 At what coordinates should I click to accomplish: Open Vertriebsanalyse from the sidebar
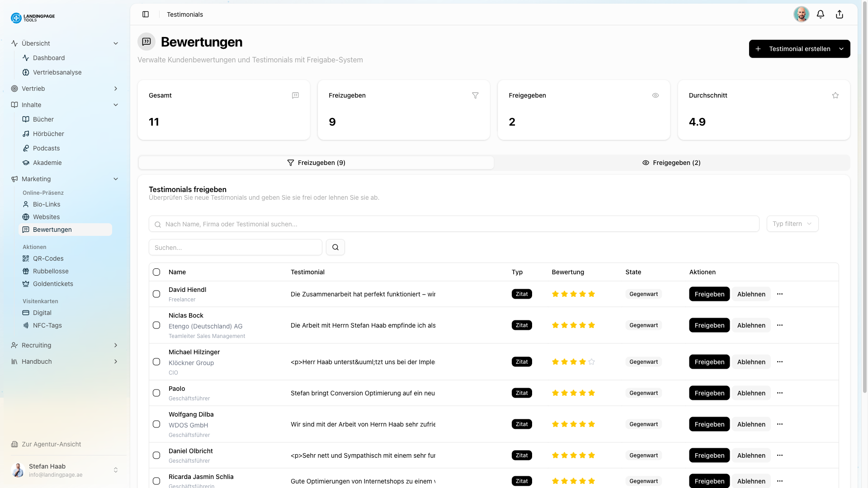click(x=57, y=72)
